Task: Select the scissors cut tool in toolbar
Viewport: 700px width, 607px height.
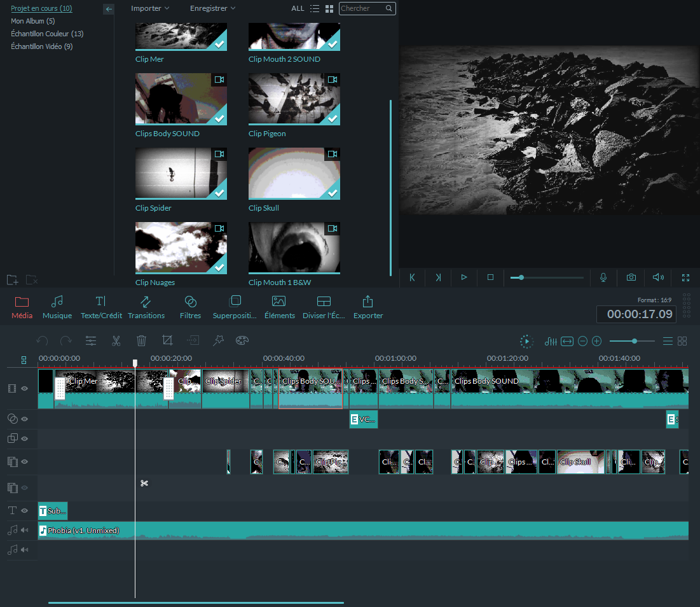Action: tap(116, 341)
